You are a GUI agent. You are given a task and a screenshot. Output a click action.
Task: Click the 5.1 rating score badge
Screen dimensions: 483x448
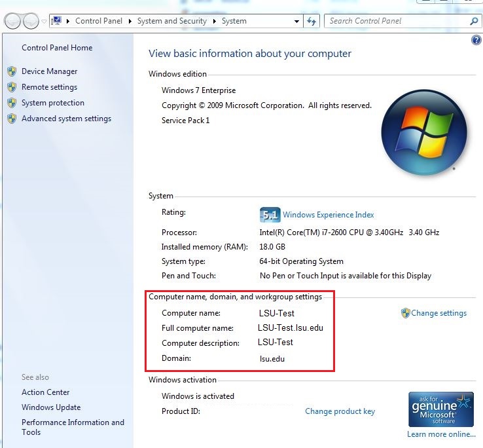(270, 215)
